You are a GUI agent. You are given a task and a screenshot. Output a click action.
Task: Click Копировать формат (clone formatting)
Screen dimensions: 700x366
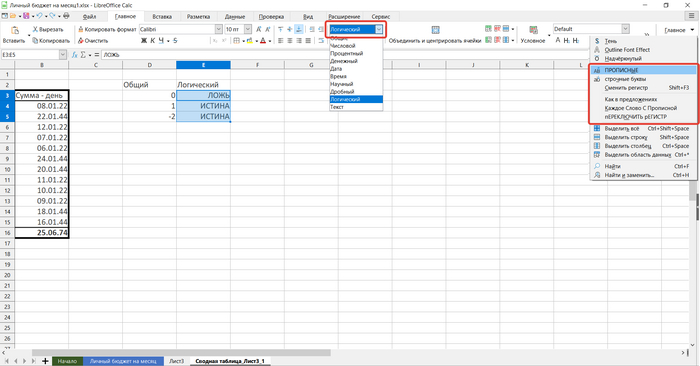[x=107, y=29]
